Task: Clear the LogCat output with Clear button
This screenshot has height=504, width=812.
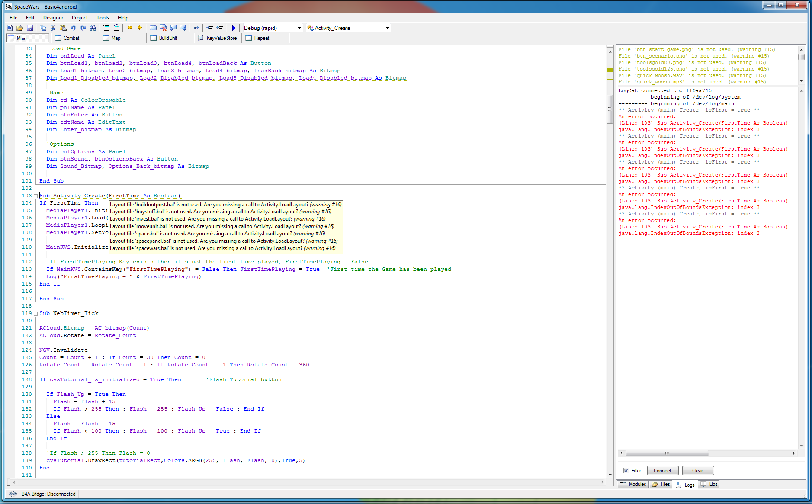Action: click(x=698, y=470)
